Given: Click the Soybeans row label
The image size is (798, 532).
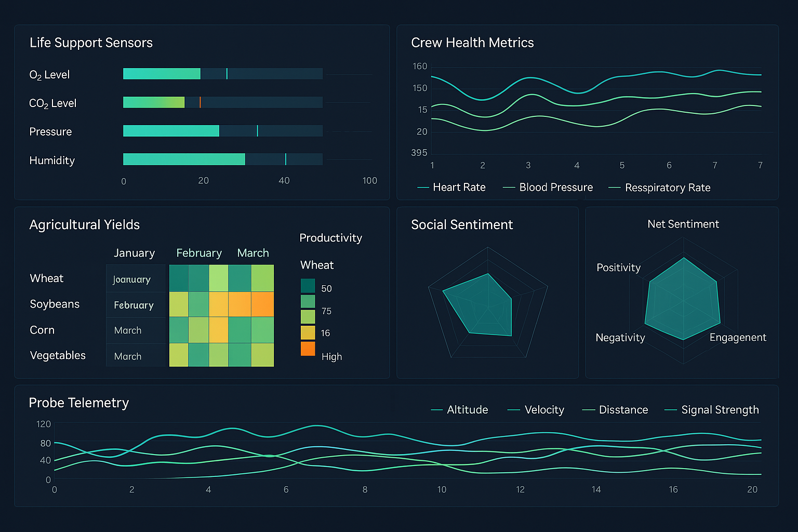Looking at the screenshot, I should coord(55,304).
